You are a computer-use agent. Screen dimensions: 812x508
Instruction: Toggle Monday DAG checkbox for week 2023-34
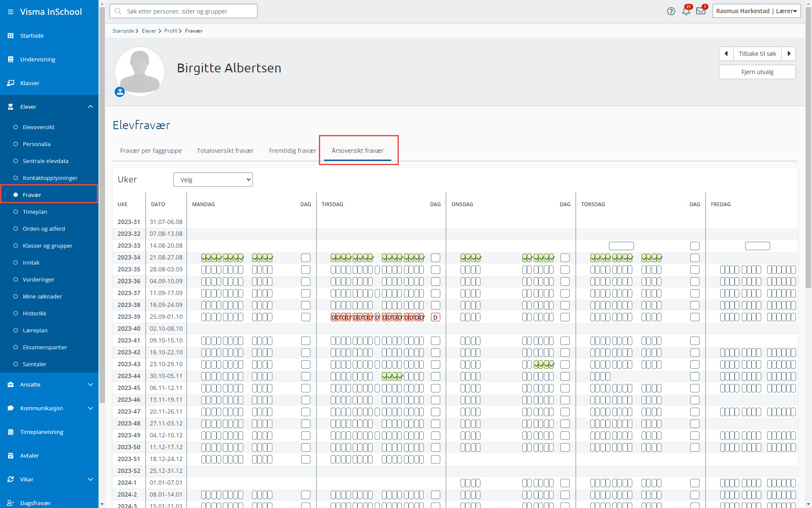tap(306, 257)
